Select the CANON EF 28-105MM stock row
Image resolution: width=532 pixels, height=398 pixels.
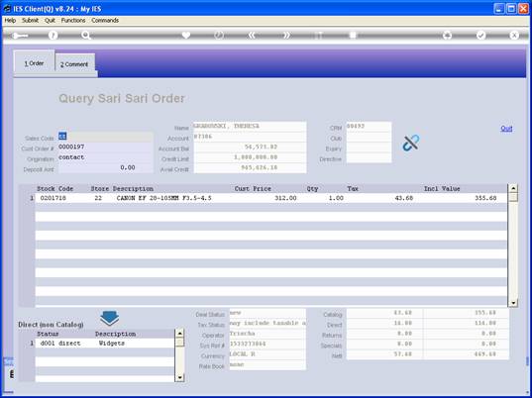pos(271,198)
